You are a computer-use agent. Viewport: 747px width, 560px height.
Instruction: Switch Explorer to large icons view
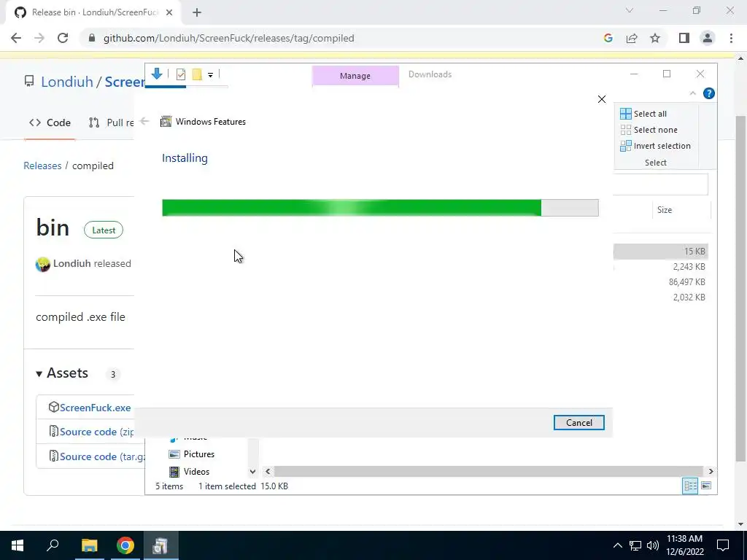(x=706, y=486)
